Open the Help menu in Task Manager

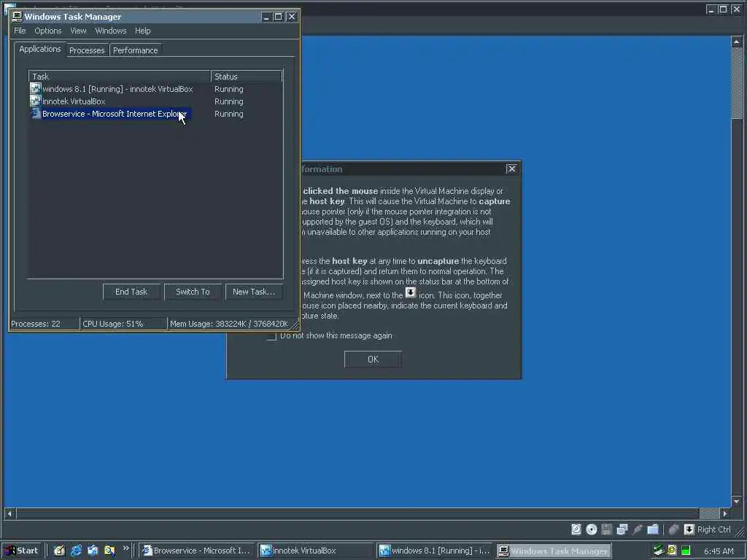[x=142, y=31]
